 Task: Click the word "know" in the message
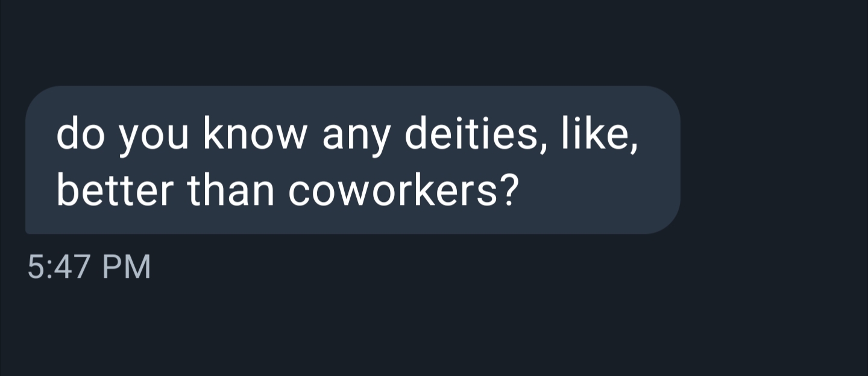(254, 137)
